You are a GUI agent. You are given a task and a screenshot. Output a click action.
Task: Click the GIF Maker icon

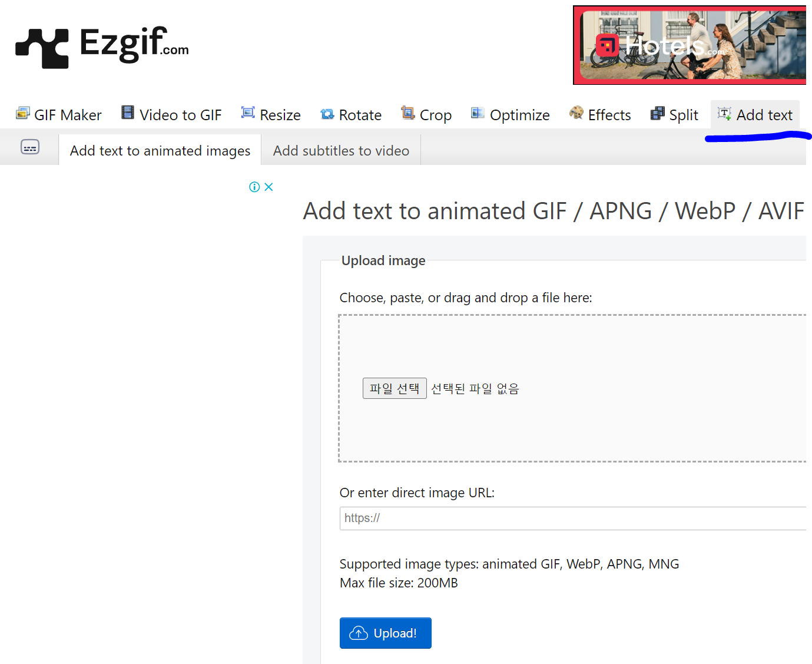(23, 113)
